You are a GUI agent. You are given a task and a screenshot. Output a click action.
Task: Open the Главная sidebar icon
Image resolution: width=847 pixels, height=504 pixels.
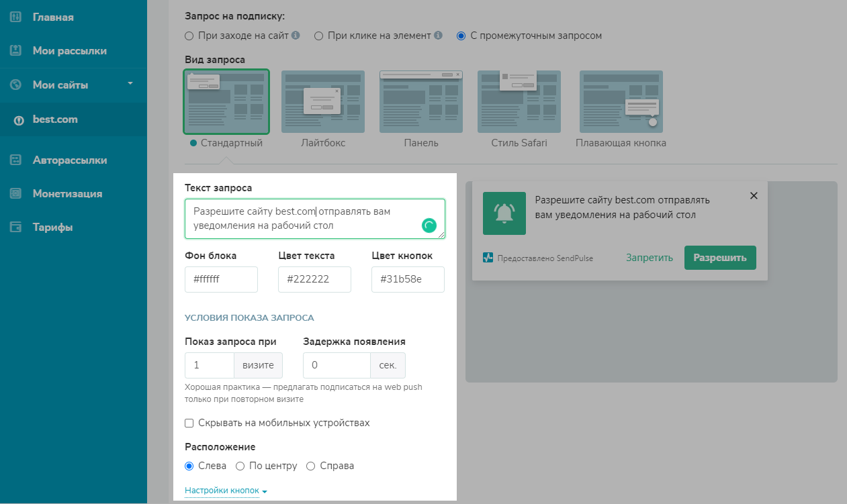[x=17, y=17]
